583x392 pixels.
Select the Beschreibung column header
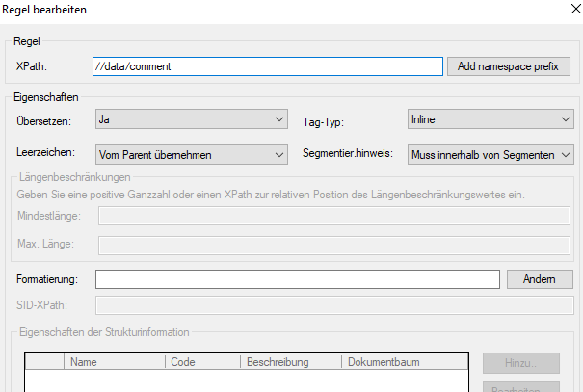[290, 362]
